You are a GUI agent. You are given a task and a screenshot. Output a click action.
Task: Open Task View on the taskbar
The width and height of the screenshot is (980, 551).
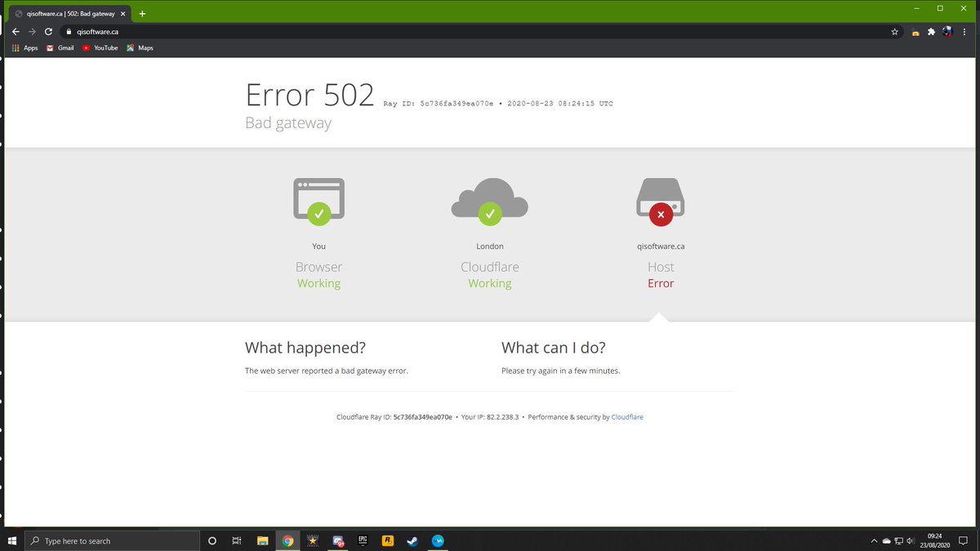pos(236,540)
